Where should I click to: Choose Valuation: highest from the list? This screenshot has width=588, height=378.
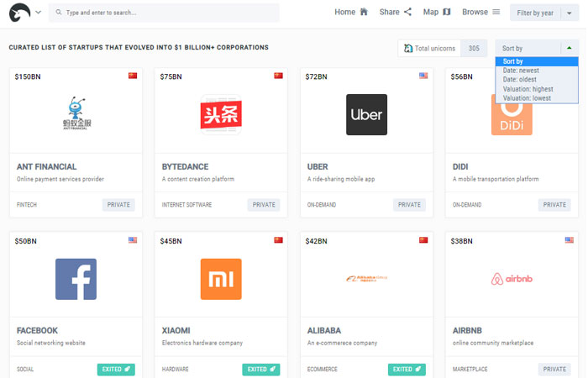pos(528,89)
